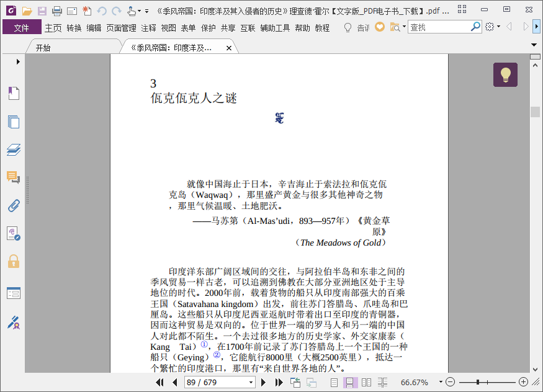Click the create new PDF icon
543x392 pixels.
coord(87,11)
